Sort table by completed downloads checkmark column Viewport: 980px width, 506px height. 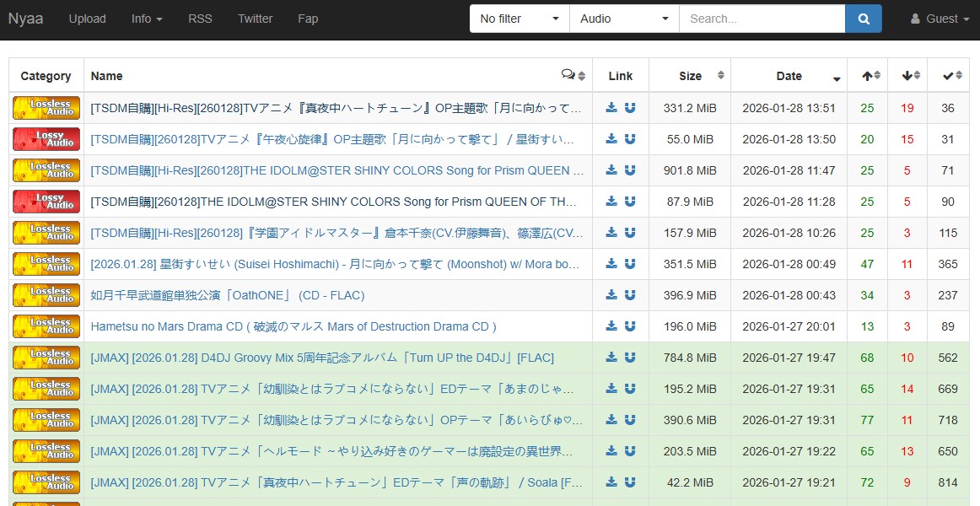[x=947, y=76]
